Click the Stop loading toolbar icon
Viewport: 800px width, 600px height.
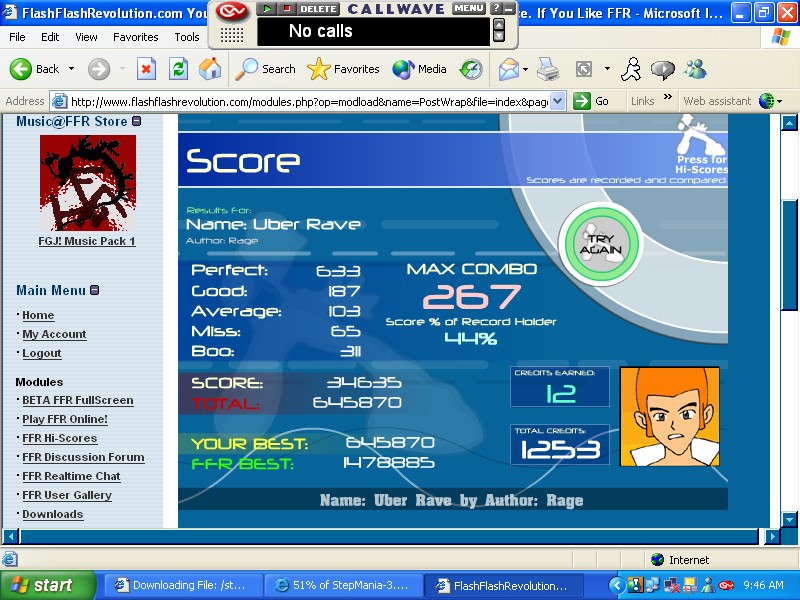pyautogui.click(x=146, y=69)
